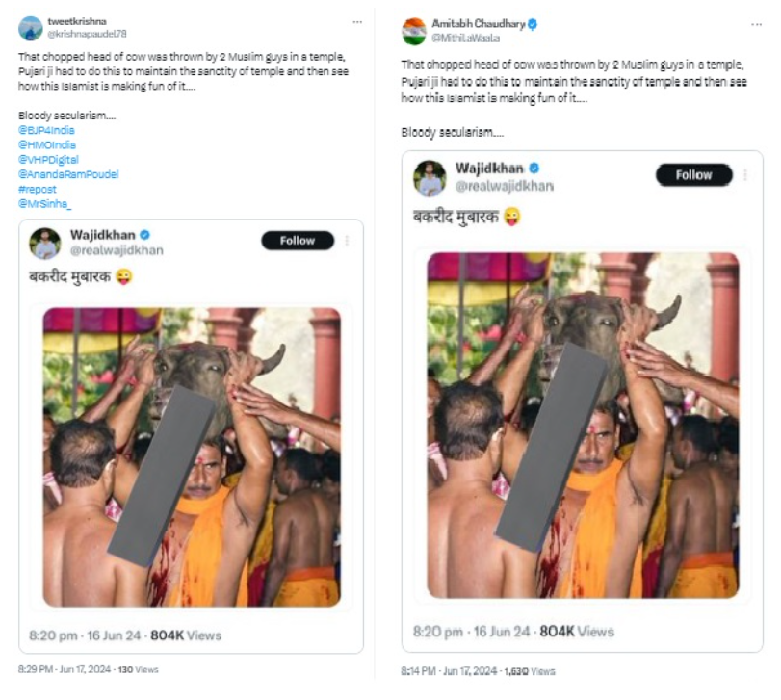
Task: Open the right quoted tweet image
Action: (x=583, y=425)
